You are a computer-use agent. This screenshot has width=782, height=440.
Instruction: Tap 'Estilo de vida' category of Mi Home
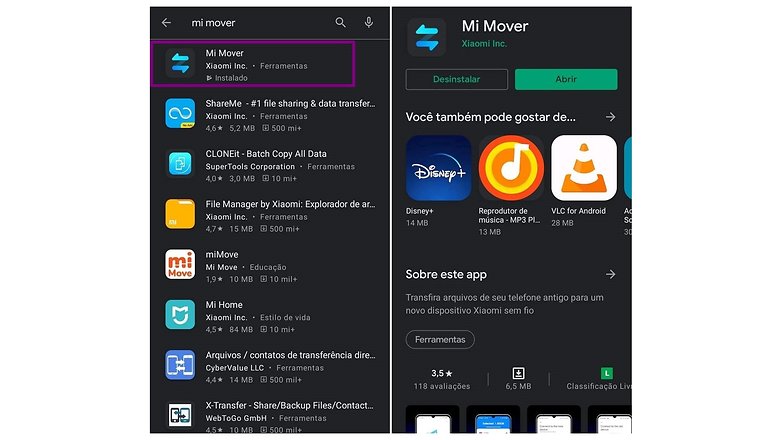[x=285, y=317]
